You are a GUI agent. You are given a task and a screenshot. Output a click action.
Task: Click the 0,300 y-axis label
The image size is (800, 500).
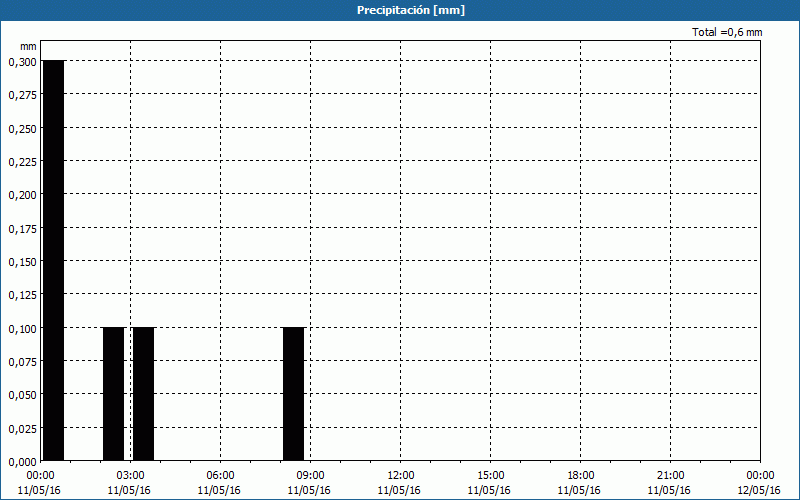[x=22, y=62]
